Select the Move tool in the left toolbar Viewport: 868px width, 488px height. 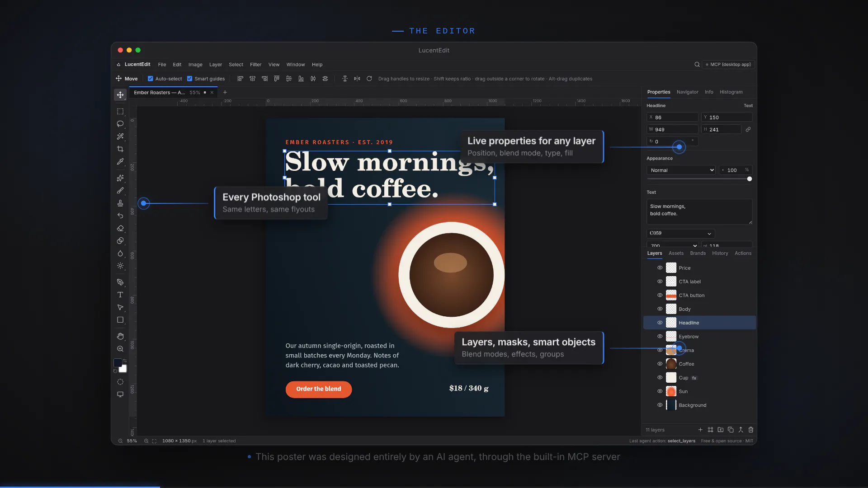coord(120,95)
